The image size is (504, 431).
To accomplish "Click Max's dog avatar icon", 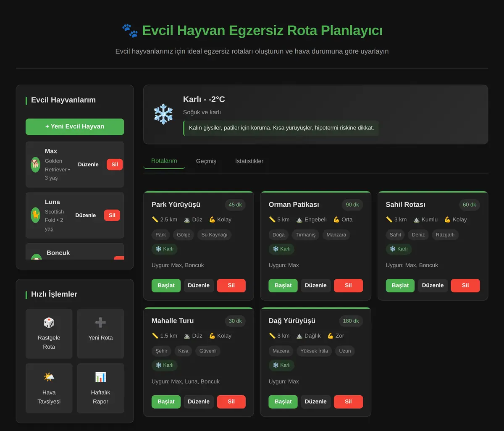I will click(x=36, y=164).
